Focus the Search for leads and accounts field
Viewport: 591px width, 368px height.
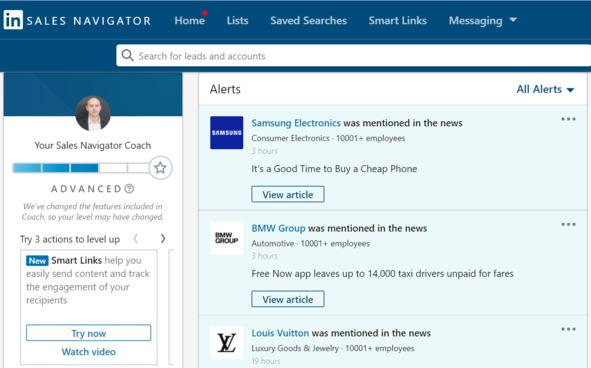click(x=353, y=56)
